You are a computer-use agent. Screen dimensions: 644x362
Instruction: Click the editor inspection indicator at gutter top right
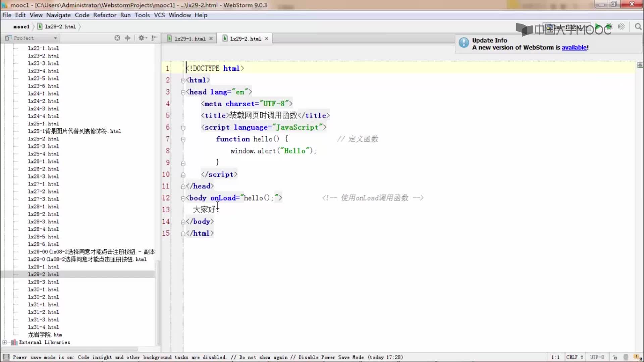(x=640, y=65)
